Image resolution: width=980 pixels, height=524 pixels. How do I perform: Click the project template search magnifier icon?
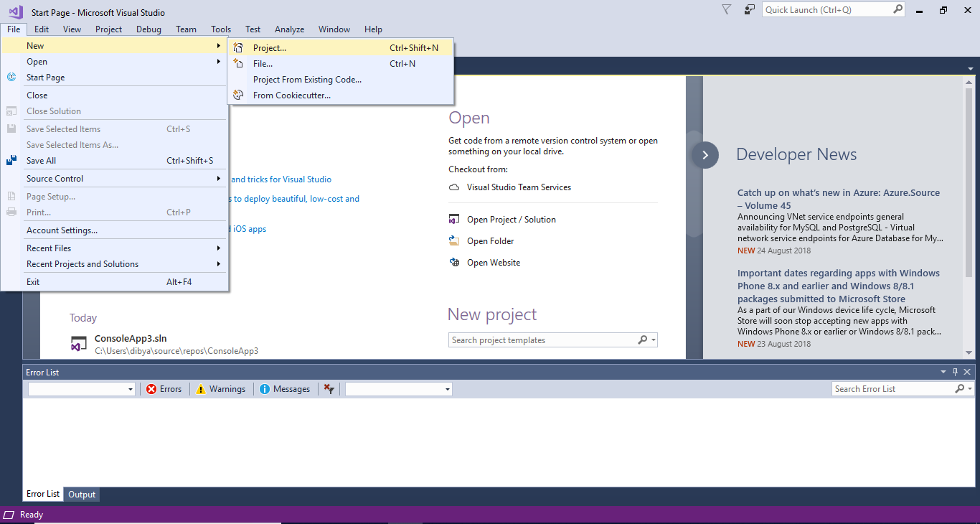(x=642, y=340)
